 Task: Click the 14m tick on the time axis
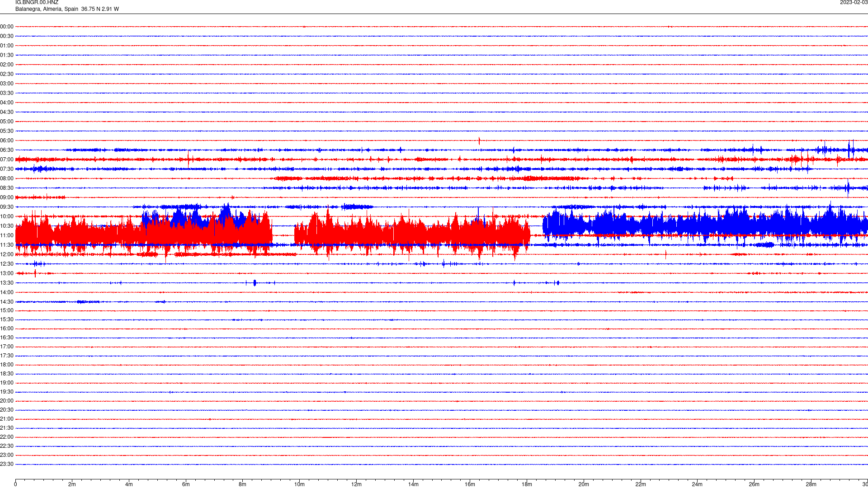pos(413,484)
